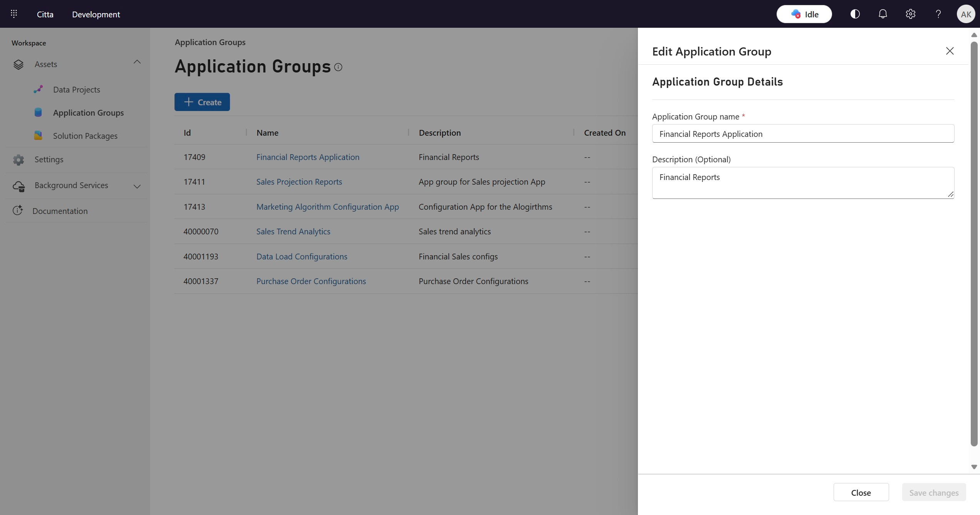Open the app launcher grid icon

tap(14, 14)
